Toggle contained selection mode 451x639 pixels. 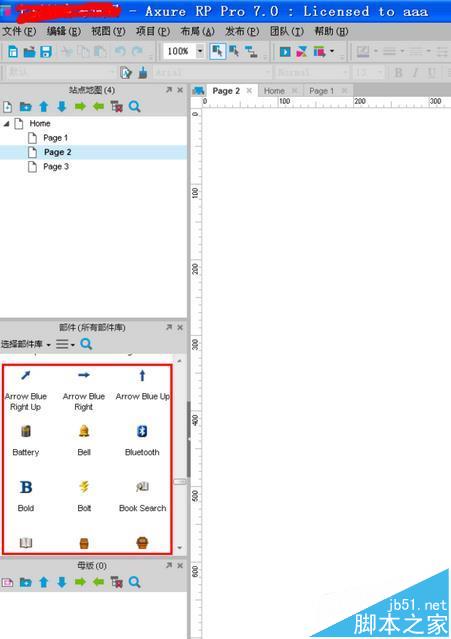click(234, 51)
